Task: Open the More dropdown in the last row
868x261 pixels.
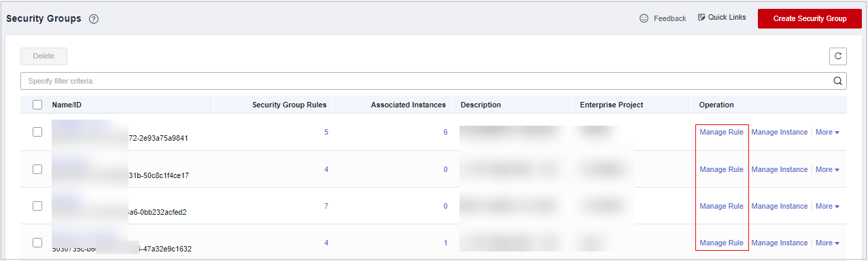Action: (827, 243)
